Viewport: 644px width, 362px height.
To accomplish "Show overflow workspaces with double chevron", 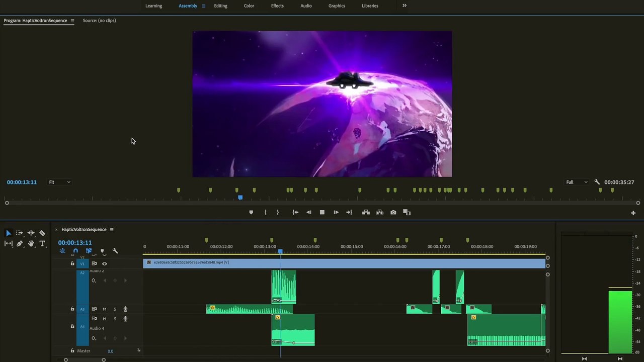I will (x=405, y=6).
